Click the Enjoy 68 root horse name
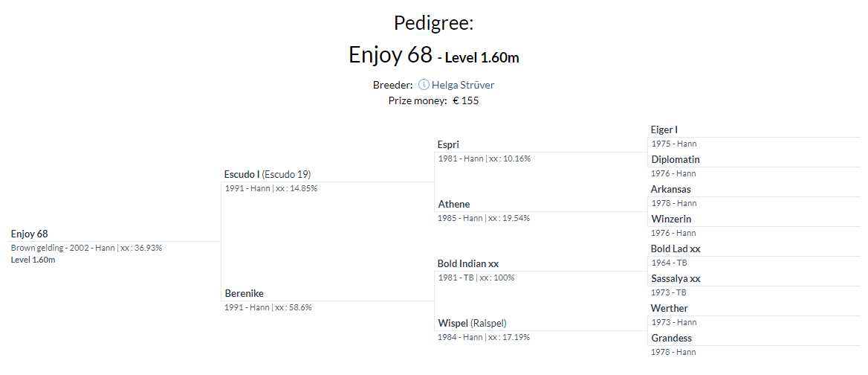Viewport: 868px width, 375px height. (30, 234)
